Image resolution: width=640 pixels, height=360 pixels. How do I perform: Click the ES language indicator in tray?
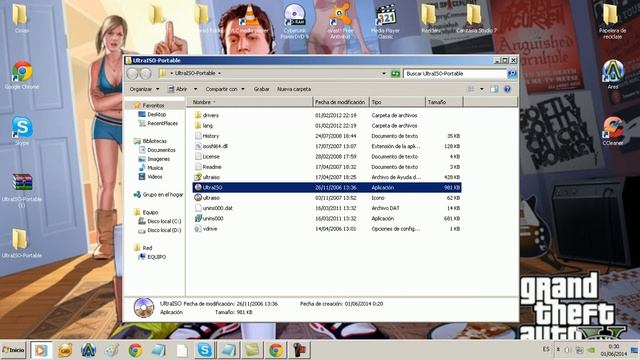[x=546, y=349]
